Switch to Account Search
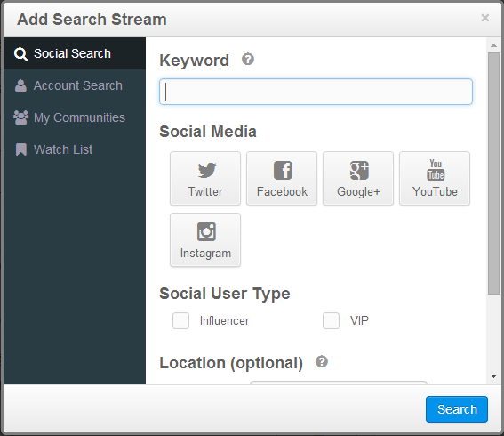 coord(75,85)
